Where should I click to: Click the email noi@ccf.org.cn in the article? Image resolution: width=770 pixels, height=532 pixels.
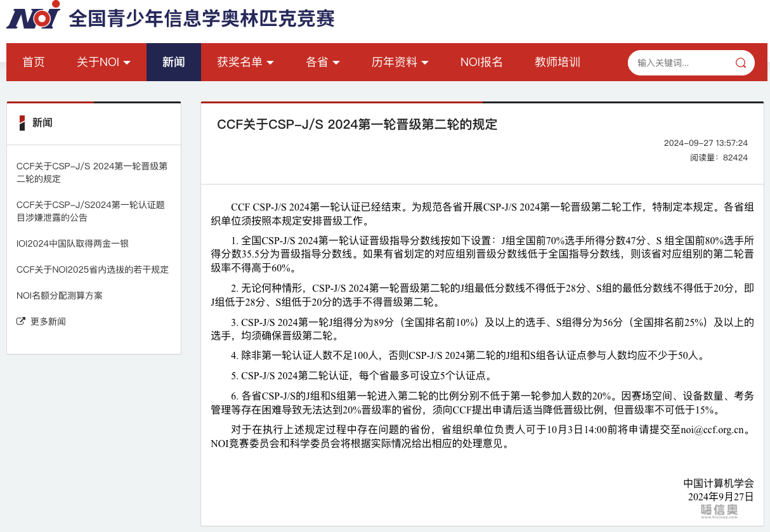coord(712,430)
